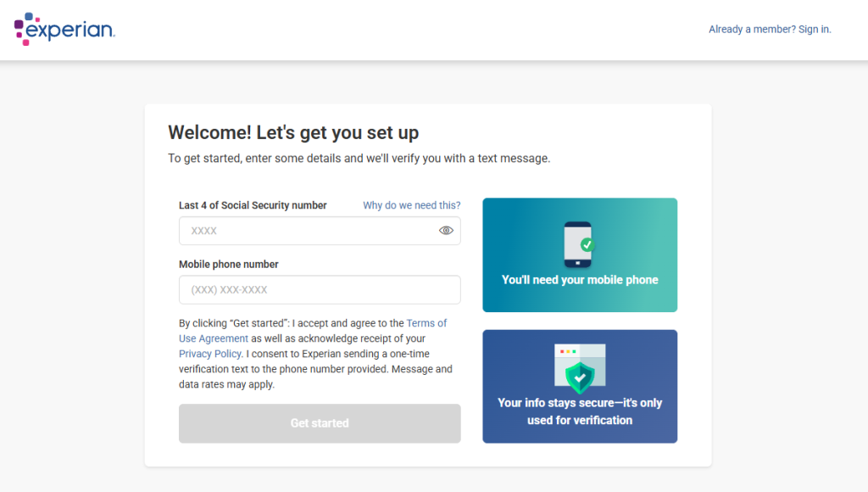Viewport: 868px width, 492px height.
Task: Focus the Last 4 of Social Security field
Action: 309,231
